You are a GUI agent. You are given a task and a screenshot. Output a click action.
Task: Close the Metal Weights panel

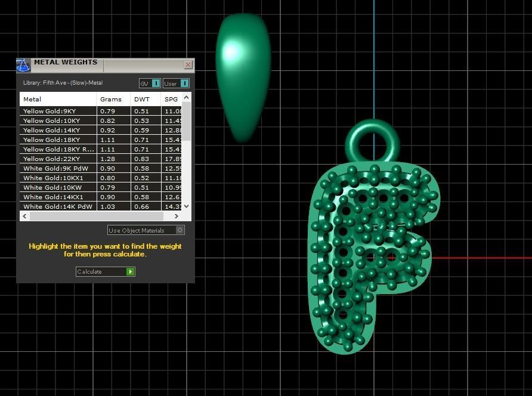(188, 64)
